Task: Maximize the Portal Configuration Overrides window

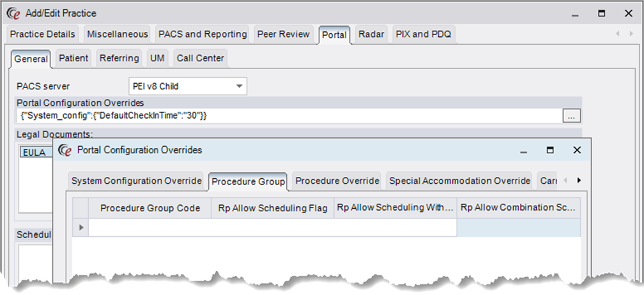Action: point(549,150)
